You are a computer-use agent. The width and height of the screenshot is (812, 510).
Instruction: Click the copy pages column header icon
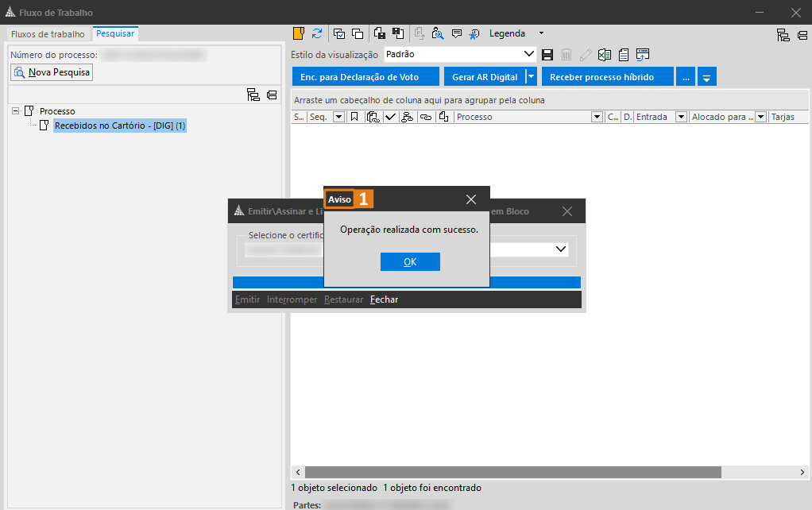point(444,117)
